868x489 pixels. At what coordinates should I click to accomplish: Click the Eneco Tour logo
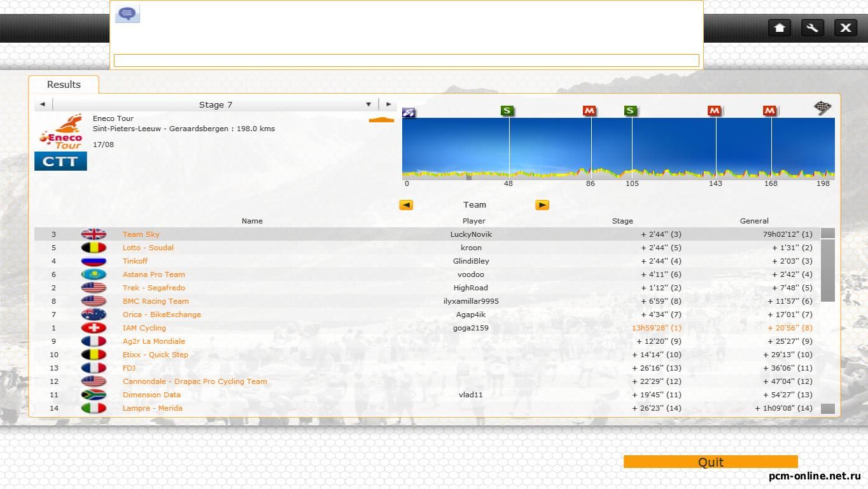60,132
